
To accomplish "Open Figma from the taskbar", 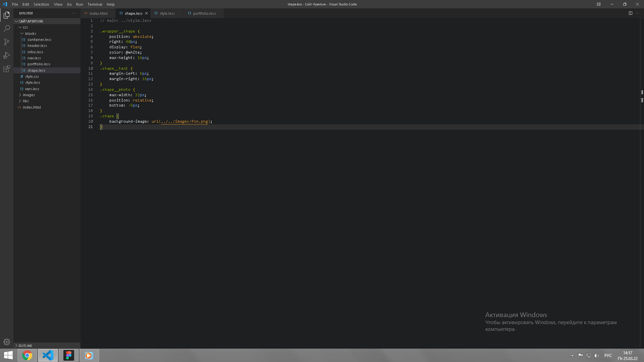I will click(69, 355).
